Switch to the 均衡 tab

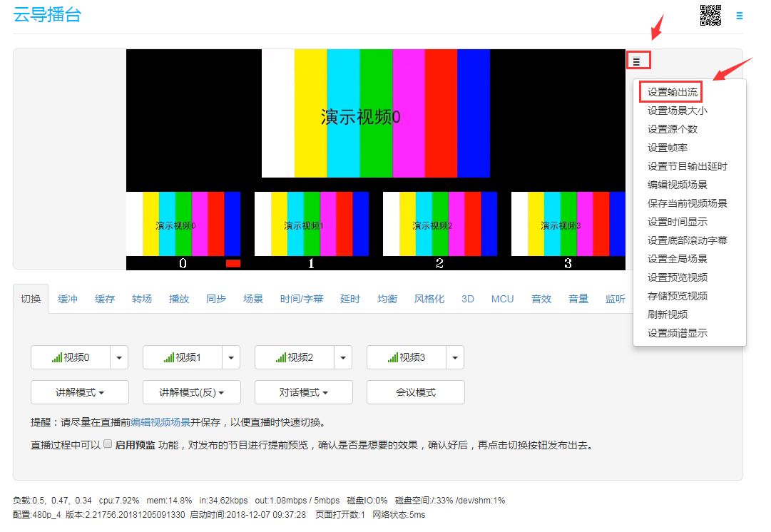click(x=387, y=299)
